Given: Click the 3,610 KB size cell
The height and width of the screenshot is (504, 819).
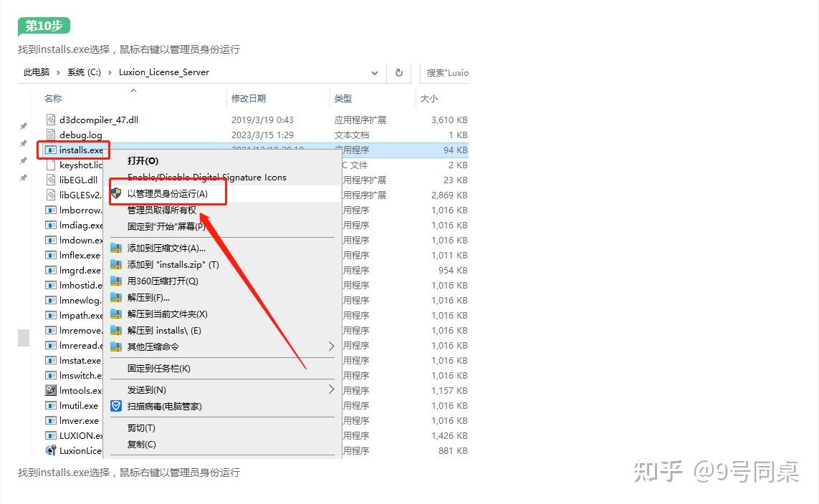Looking at the screenshot, I should [449, 120].
